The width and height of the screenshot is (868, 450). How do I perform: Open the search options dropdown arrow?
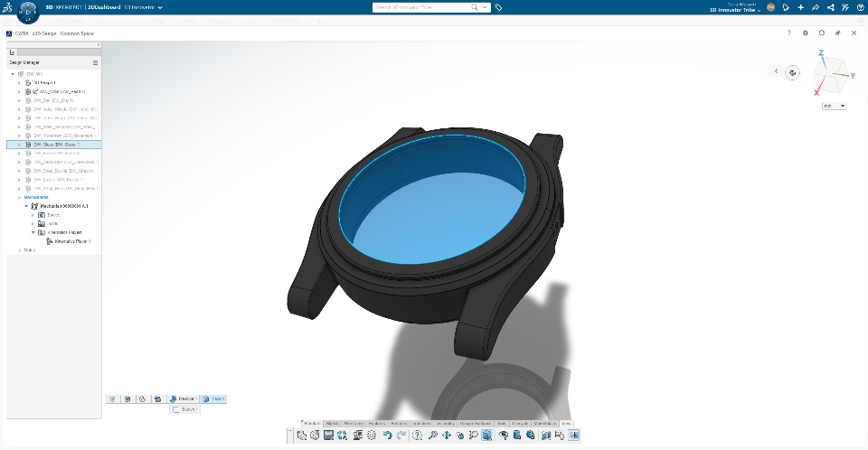click(485, 7)
